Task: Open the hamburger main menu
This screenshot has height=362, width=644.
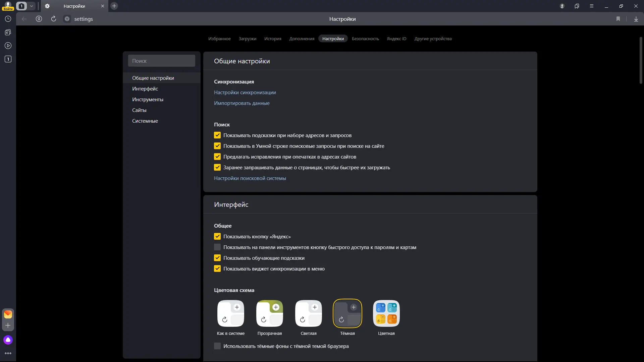Action: tap(592, 6)
